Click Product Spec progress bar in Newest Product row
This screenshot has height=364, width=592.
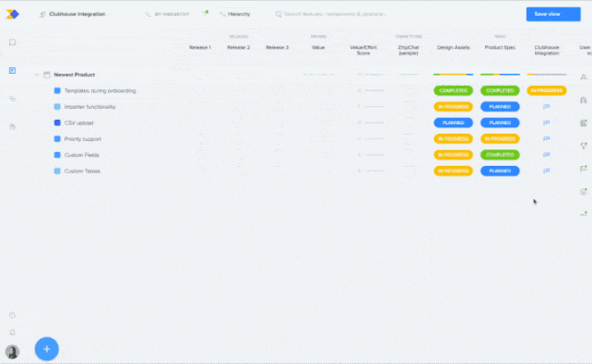(x=500, y=75)
